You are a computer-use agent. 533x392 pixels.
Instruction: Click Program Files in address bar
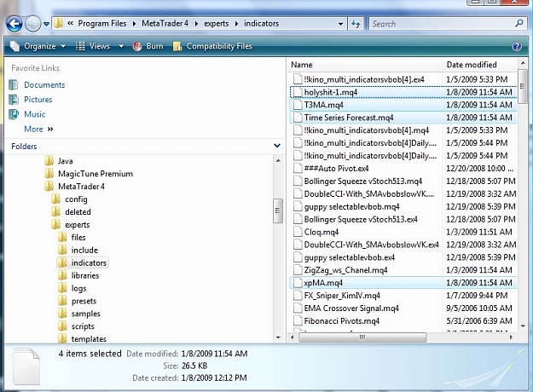[x=102, y=24]
